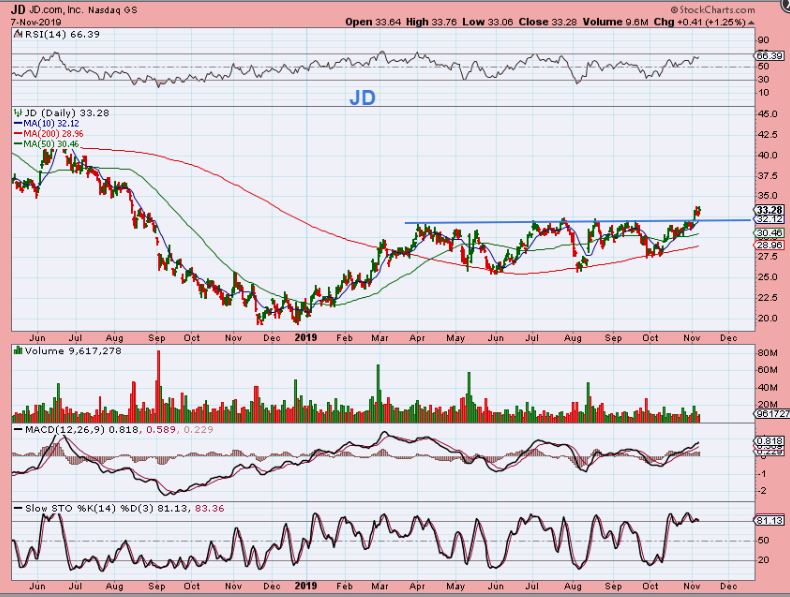Click the MACD signal value 0.589

pyautogui.click(x=159, y=430)
